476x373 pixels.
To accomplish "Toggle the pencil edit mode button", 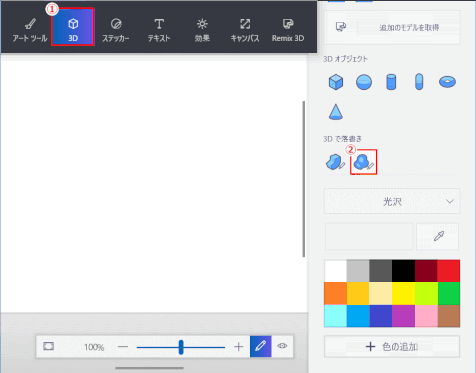I will click(x=261, y=346).
